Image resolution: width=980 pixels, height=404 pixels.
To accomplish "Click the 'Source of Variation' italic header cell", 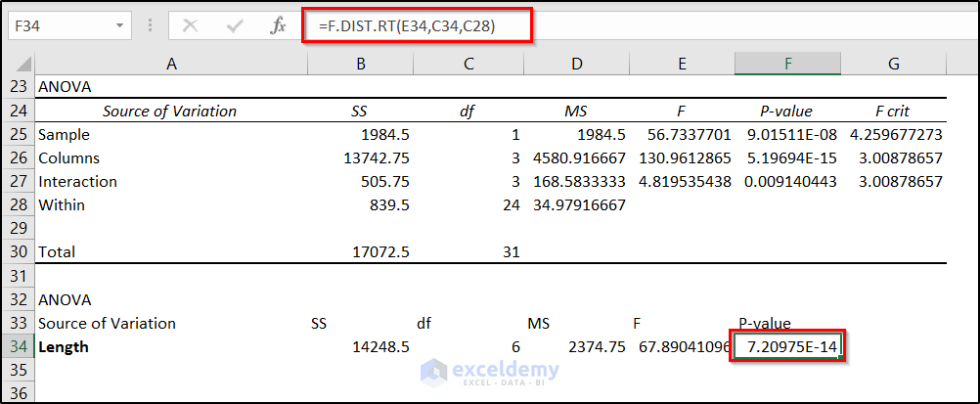I will [x=170, y=112].
